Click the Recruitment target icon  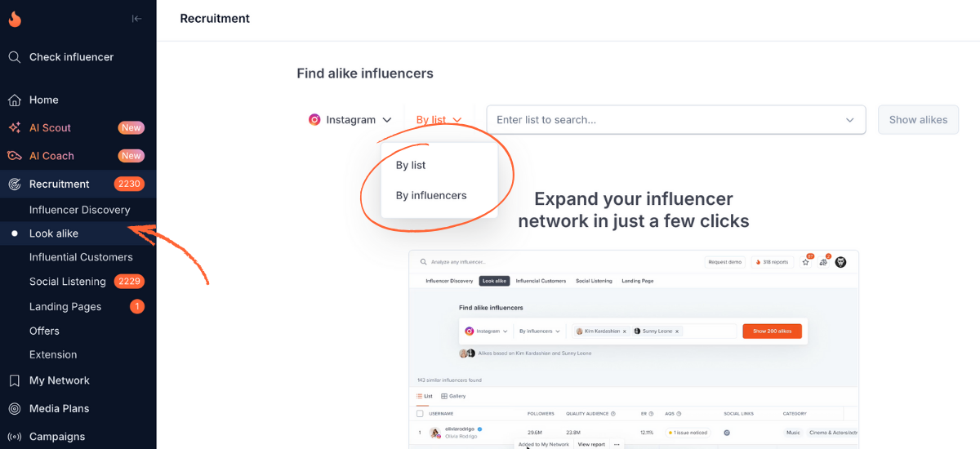[15, 184]
